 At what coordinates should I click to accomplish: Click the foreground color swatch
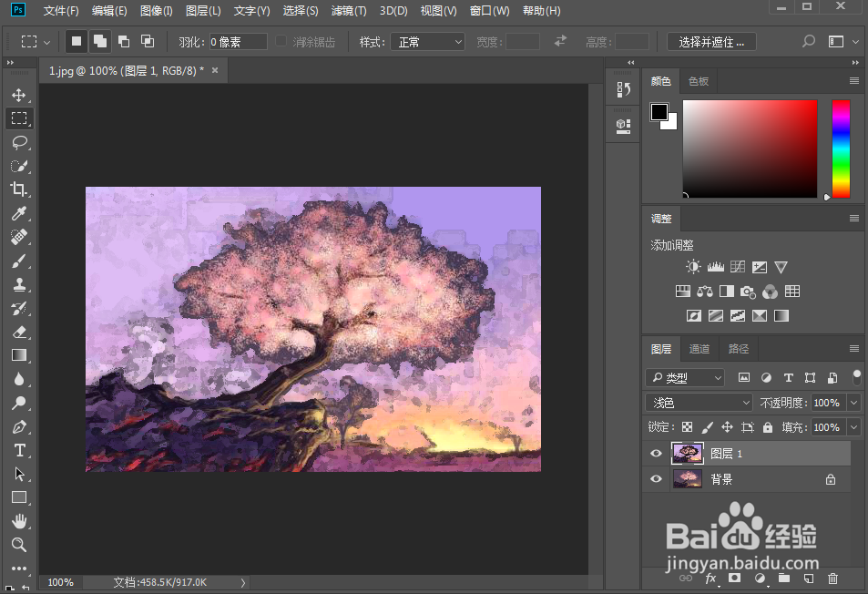pyautogui.click(x=659, y=112)
